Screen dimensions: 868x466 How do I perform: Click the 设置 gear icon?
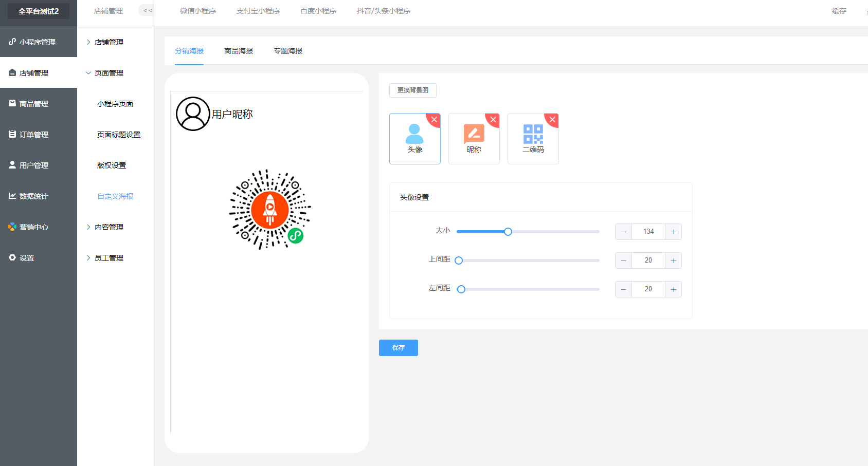coord(12,257)
